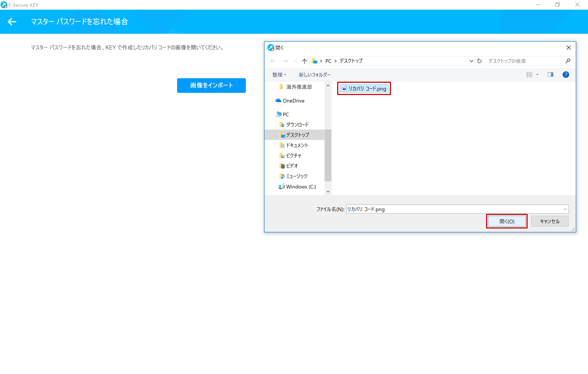Select the リカバリ コード.png file
Image resolution: width=588 pixels, height=374 pixels.
click(364, 89)
